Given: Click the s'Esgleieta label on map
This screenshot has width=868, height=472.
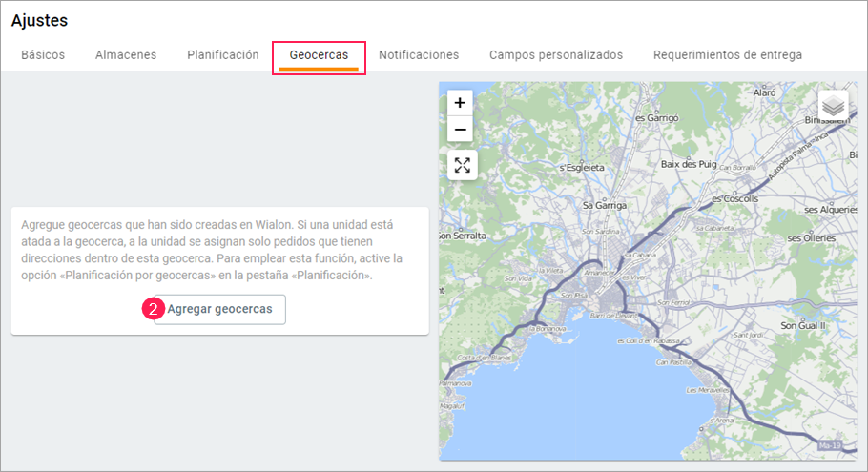Looking at the screenshot, I should [x=582, y=168].
